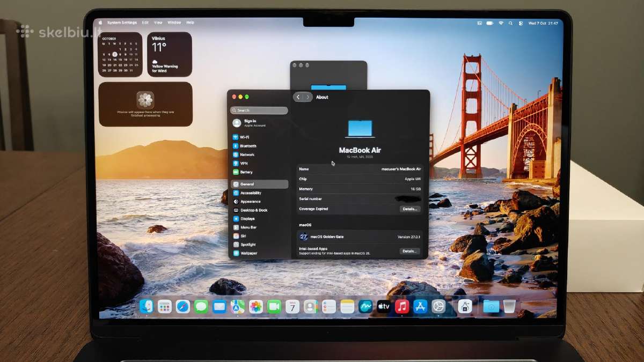Click the computer name macuser's MacBook Air

(401, 169)
